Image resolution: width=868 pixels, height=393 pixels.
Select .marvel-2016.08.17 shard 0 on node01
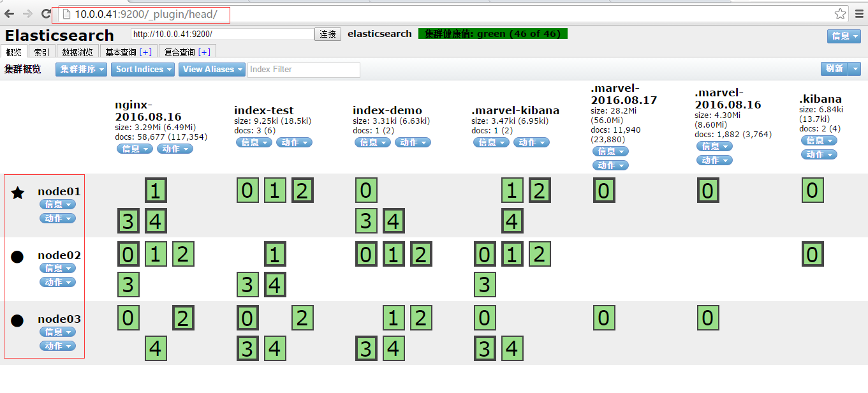(604, 190)
